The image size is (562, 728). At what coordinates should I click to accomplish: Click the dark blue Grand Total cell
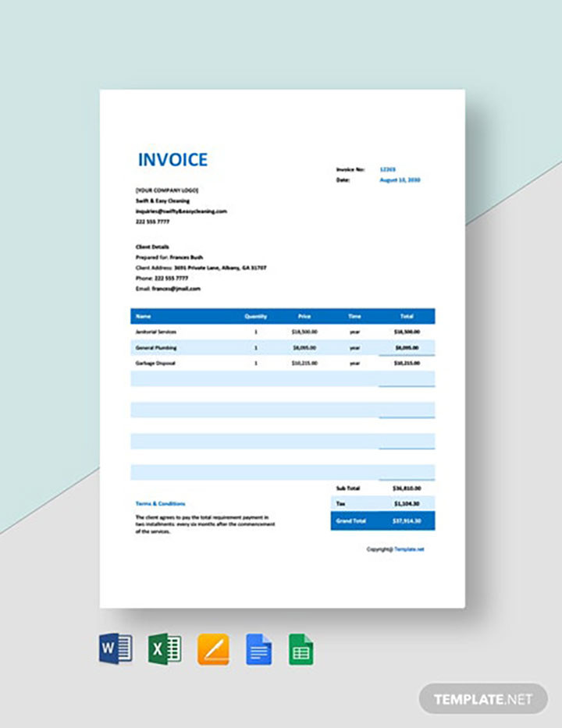(x=382, y=519)
